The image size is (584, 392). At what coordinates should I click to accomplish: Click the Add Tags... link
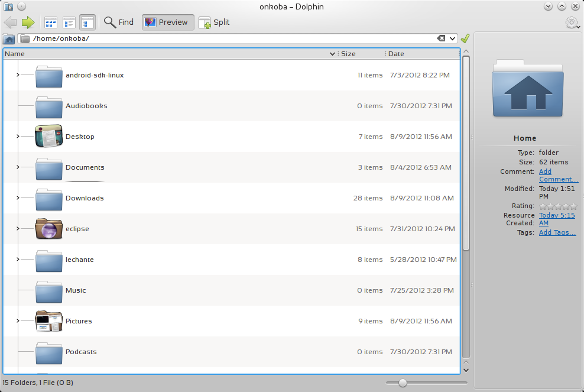(x=557, y=232)
